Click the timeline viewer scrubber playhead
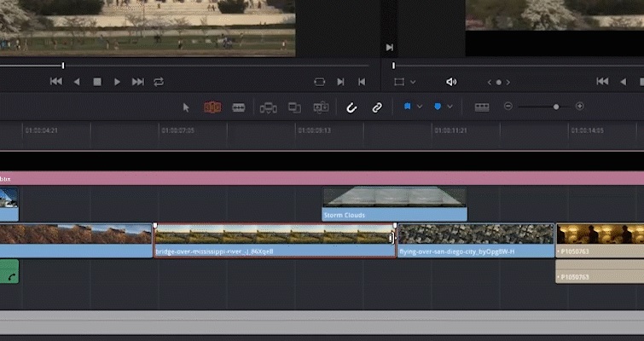Viewport: 644px width, 341px height. click(x=393, y=66)
